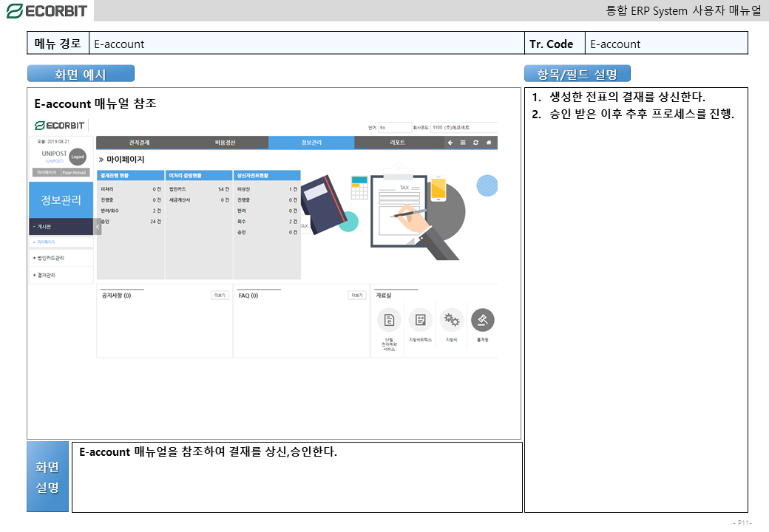The image size is (769, 532).
Task: Click 더보기 next to FAQ (0)
Action: (357, 296)
